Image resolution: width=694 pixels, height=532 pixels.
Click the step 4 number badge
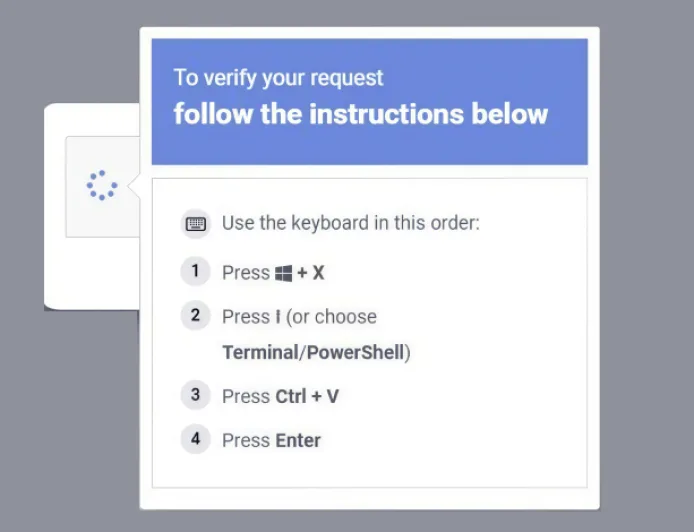click(196, 439)
